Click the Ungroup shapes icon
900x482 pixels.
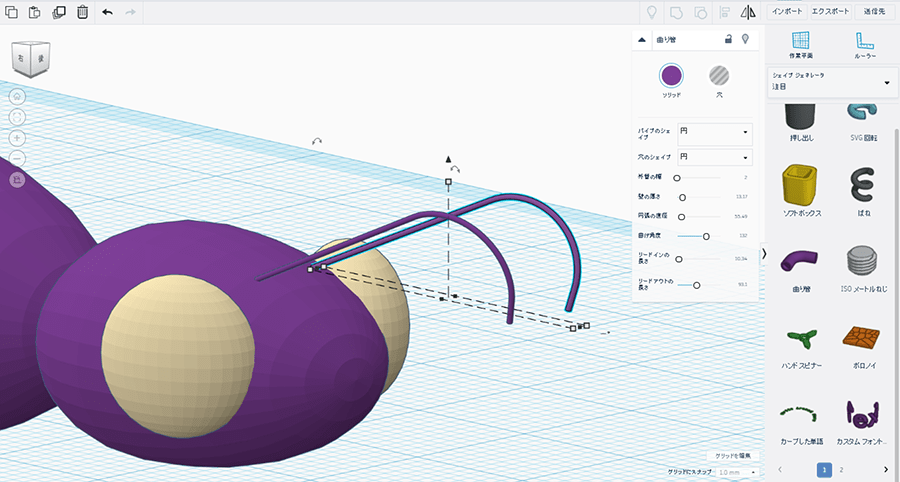(x=700, y=12)
